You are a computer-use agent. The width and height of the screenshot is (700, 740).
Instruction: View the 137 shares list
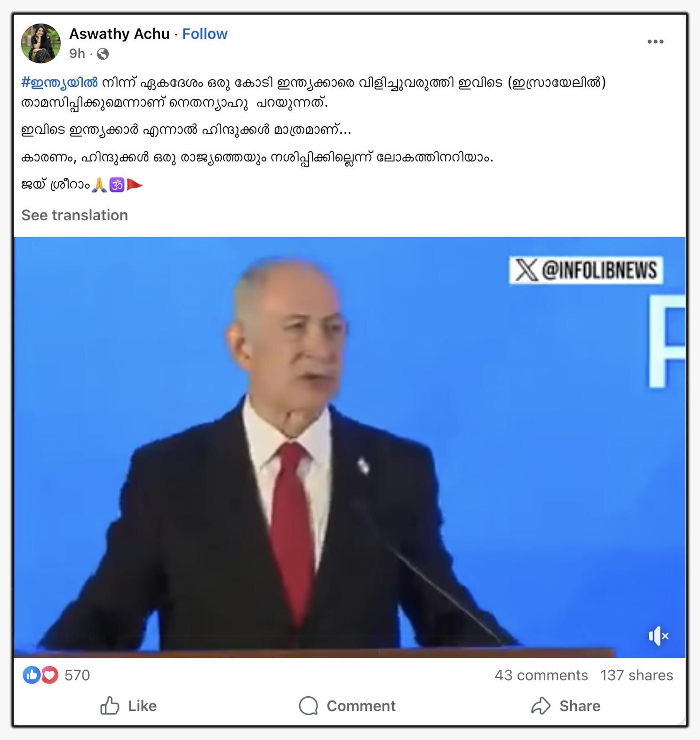point(636,675)
